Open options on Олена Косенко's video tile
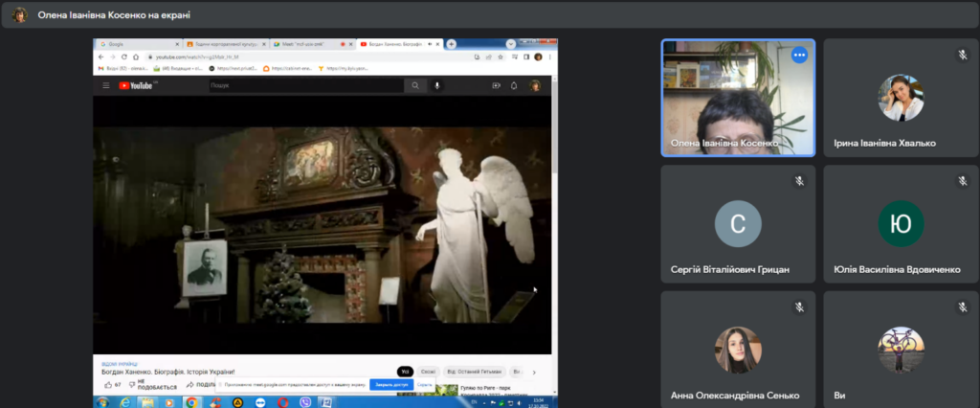This screenshot has width=980, height=408. (799, 55)
